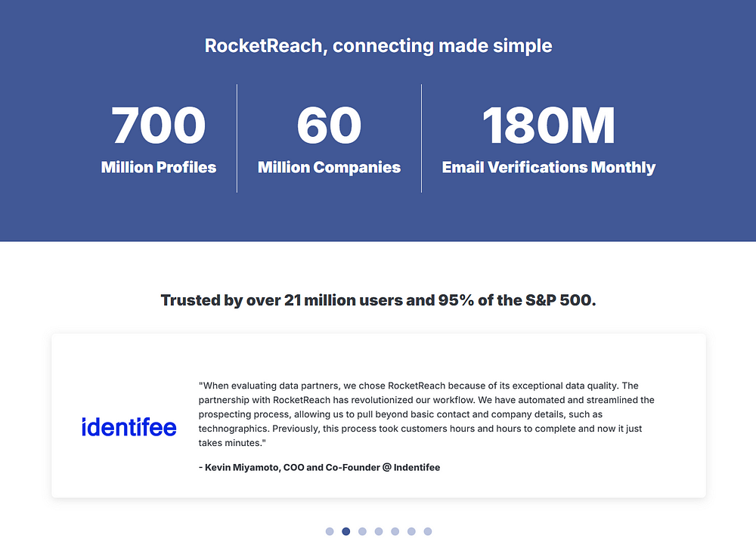Switch to the sixth carousel dot
This screenshot has width=756, height=539.
coord(411,531)
